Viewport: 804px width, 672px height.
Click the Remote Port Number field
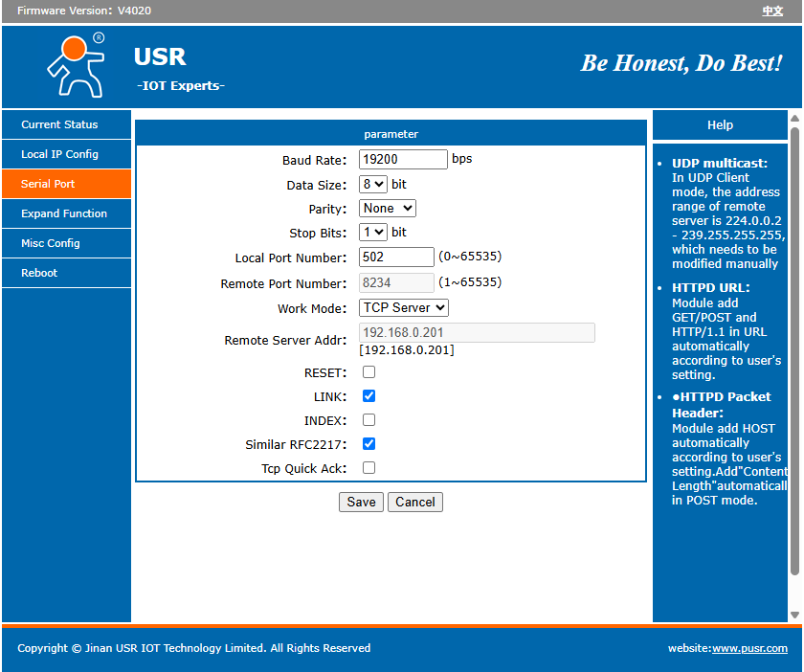tap(396, 282)
